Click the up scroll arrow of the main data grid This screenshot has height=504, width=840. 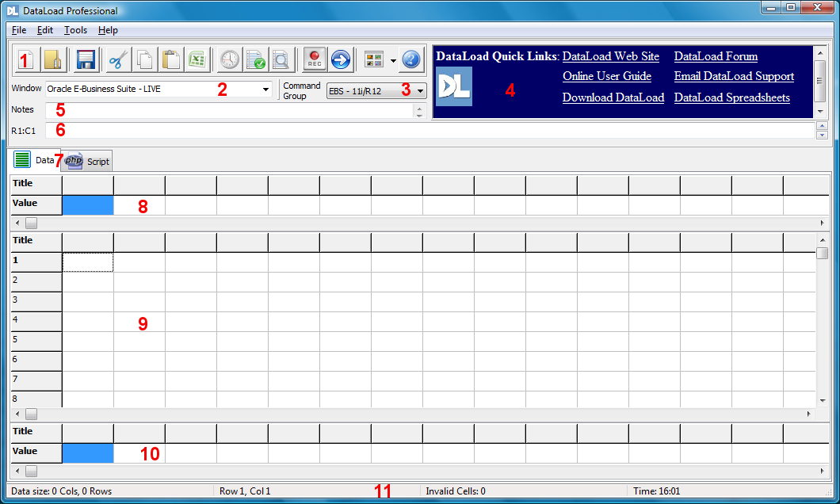tap(823, 240)
